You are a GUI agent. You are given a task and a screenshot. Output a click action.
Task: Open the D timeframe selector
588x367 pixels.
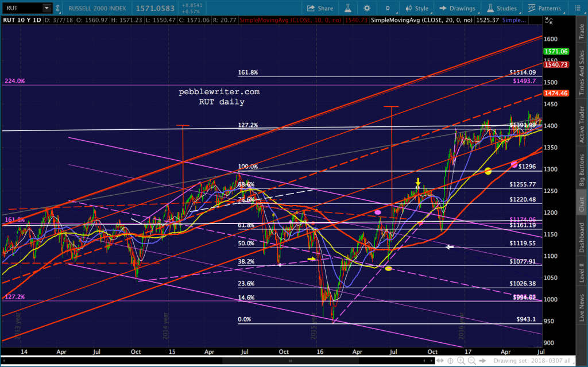388,8
